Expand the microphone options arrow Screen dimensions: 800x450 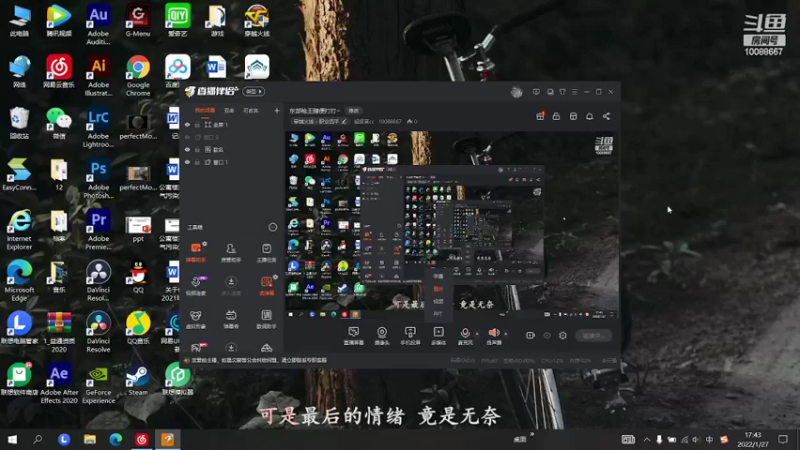click(x=477, y=334)
